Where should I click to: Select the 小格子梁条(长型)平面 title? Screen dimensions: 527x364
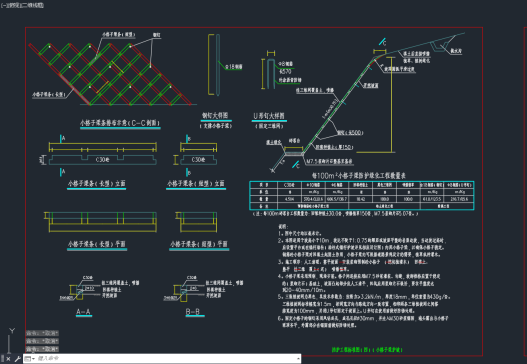97,244
